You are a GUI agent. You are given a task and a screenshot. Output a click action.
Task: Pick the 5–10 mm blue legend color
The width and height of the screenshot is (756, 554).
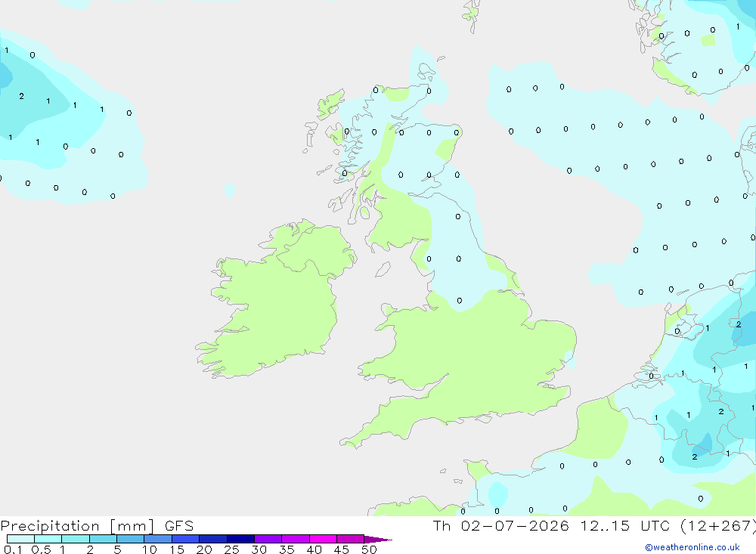tap(130, 539)
